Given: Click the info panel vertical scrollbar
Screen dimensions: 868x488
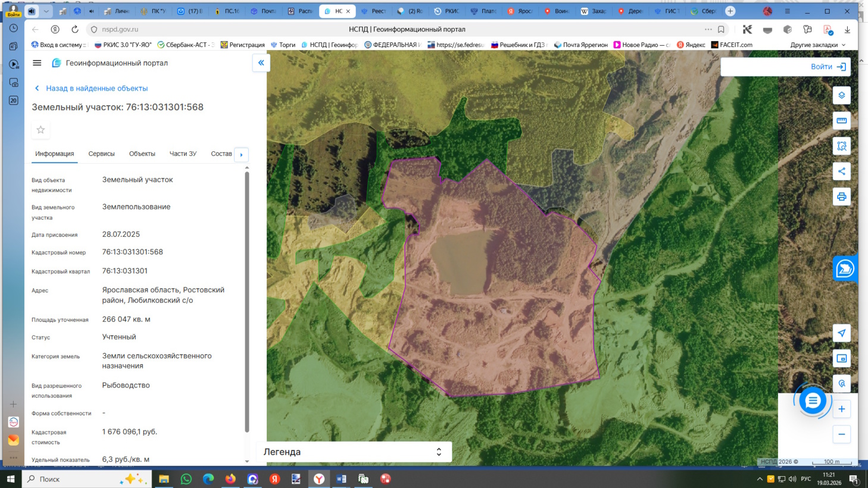Looking at the screenshot, I should (247, 298).
